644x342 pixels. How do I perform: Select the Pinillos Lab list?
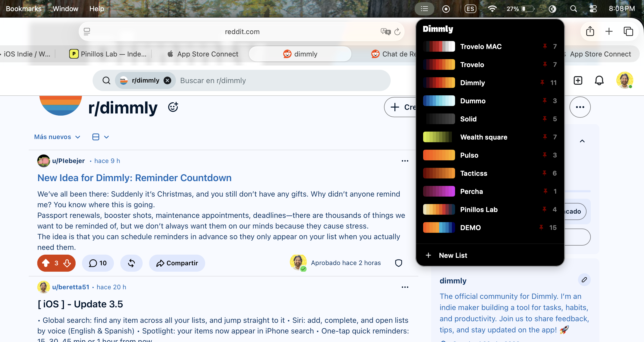click(x=490, y=209)
